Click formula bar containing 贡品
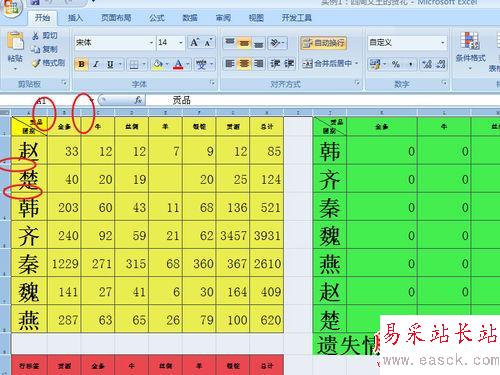Image resolution: width=500 pixels, height=375 pixels. pyautogui.click(x=322, y=100)
